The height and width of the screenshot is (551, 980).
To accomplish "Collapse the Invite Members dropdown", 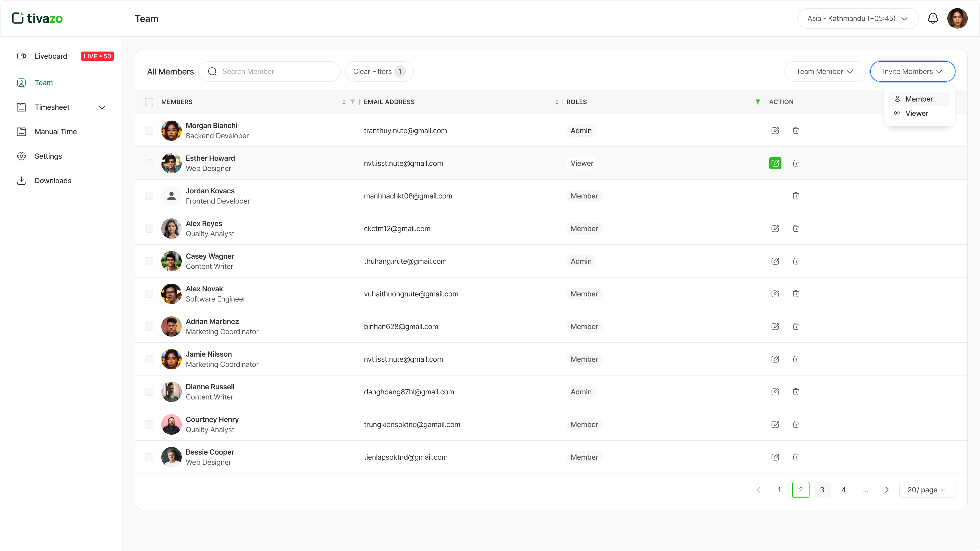I will pyautogui.click(x=912, y=71).
